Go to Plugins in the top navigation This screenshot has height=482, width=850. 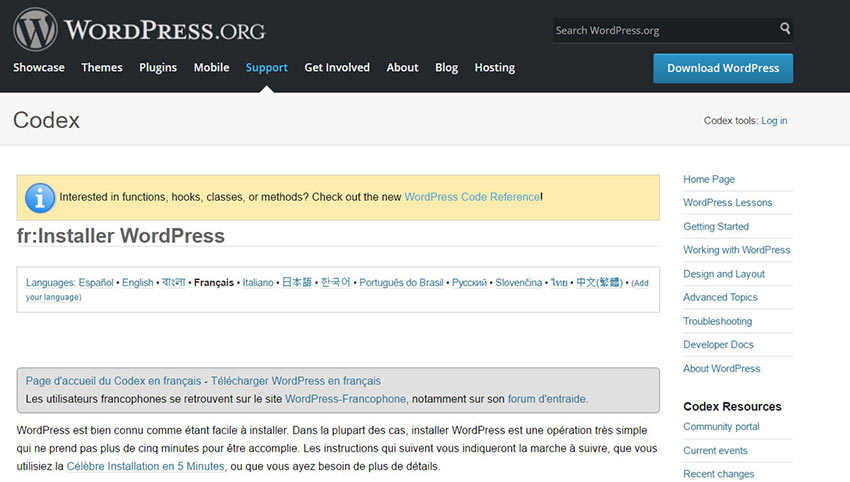158,68
